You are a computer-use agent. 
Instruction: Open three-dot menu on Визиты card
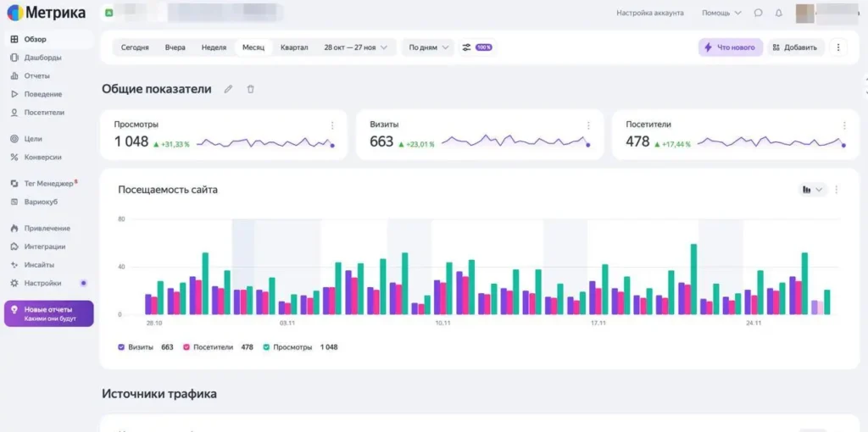pos(588,125)
